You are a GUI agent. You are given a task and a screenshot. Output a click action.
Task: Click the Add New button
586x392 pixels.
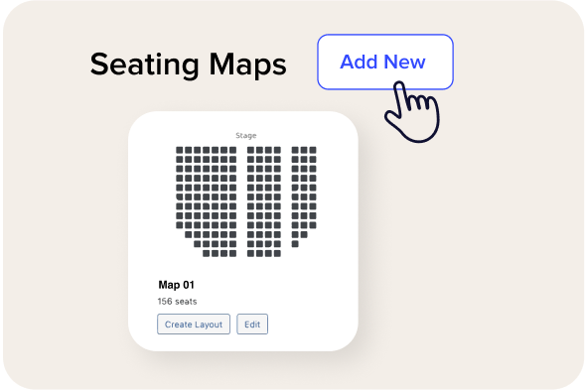pyautogui.click(x=385, y=62)
